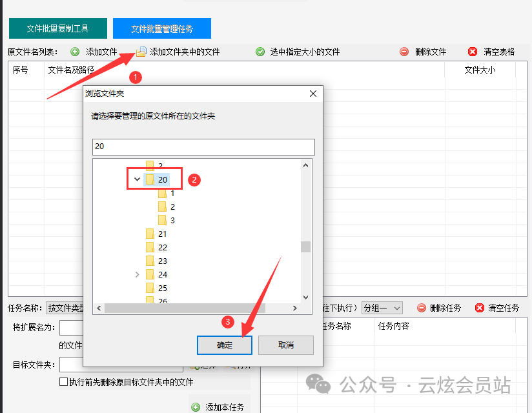Click the 添加本任务 text button
The image size is (532, 413).
[225, 407]
